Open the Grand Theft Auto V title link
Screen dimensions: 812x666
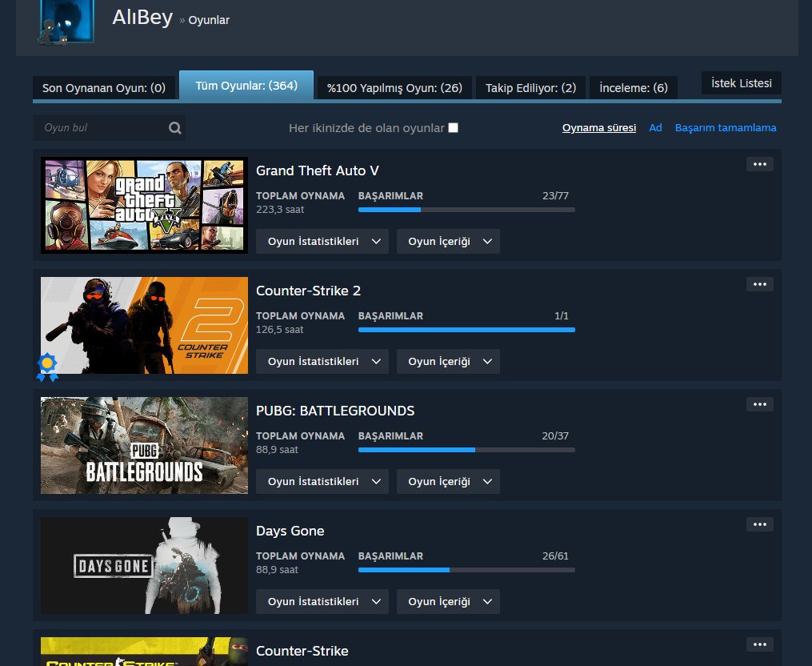[x=318, y=171]
